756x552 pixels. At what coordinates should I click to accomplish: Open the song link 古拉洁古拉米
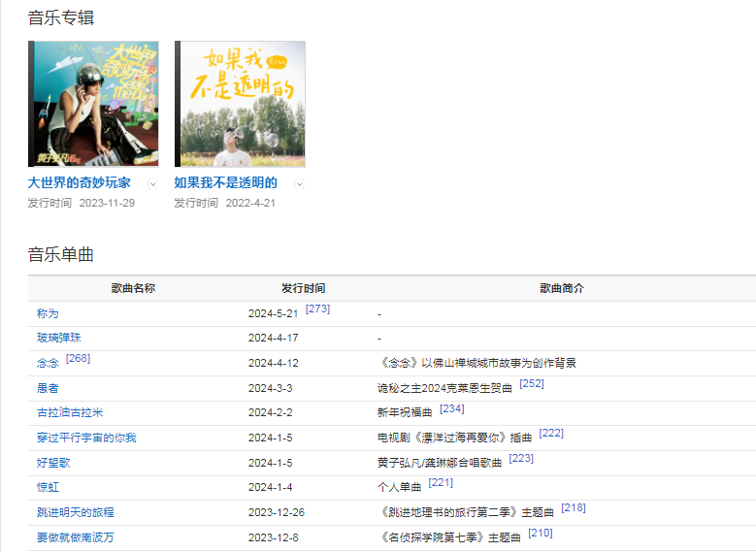pyautogui.click(x=70, y=412)
